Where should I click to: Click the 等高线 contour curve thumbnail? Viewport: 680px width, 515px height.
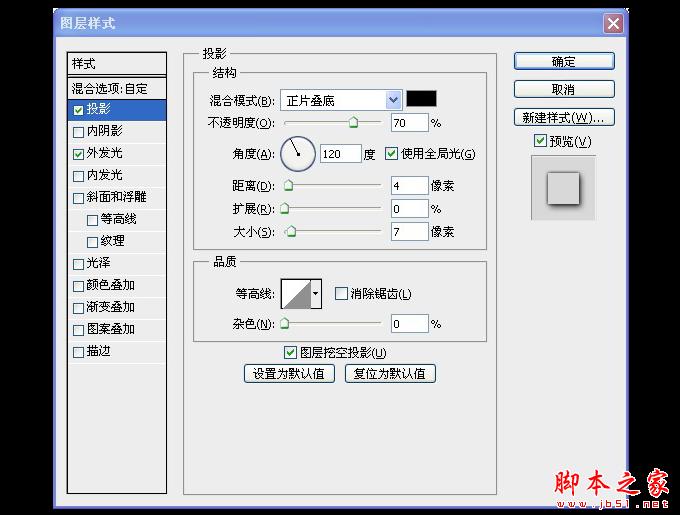tap(296, 293)
